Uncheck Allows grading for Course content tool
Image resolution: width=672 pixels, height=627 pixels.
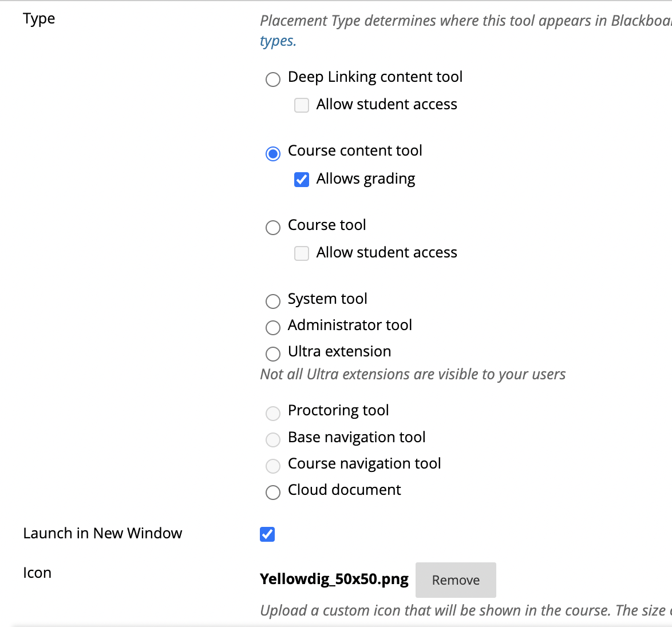click(302, 179)
